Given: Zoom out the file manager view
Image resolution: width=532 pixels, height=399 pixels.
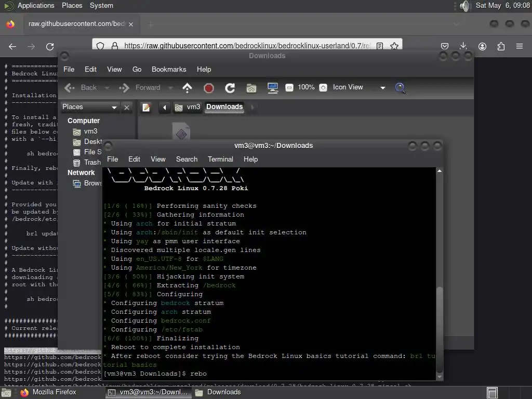Looking at the screenshot, I should (289, 87).
